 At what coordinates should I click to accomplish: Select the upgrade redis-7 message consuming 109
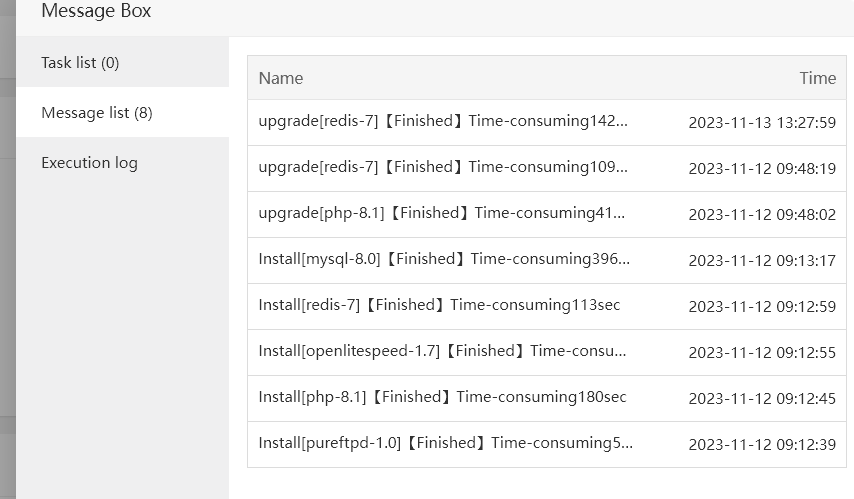click(443, 168)
